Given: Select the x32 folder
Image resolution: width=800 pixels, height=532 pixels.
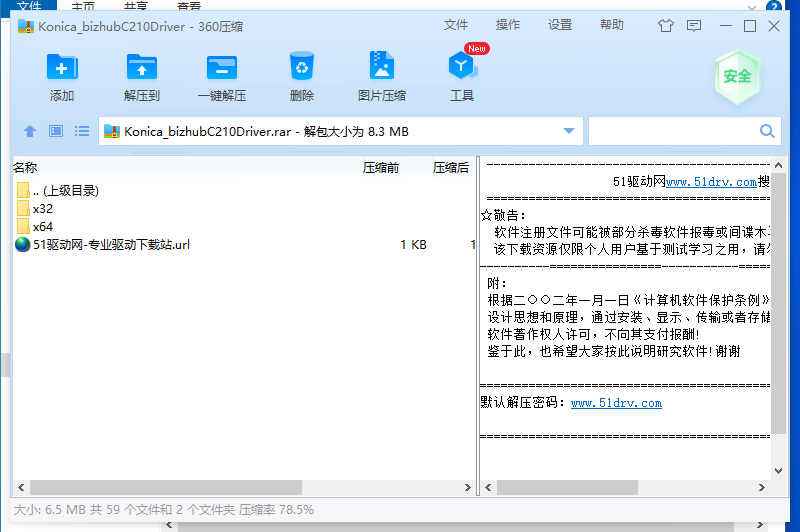Looking at the screenshot, I should pyautogui.click(x=244, y=209).
